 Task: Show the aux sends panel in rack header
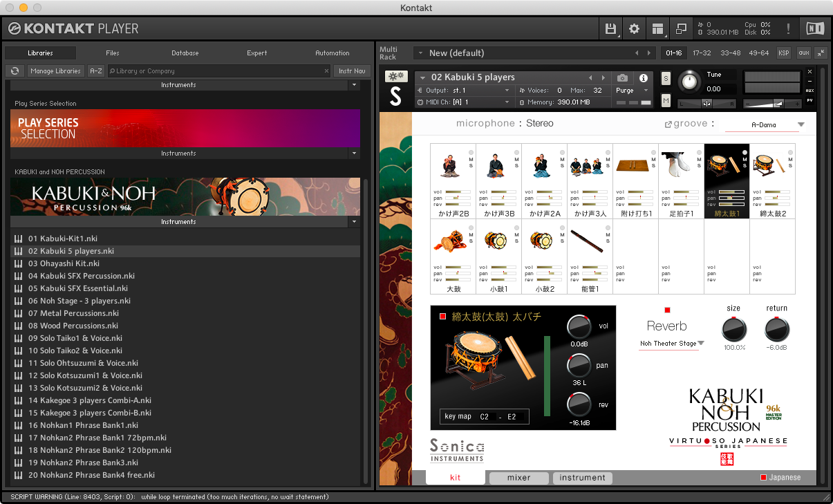(803, 53)
